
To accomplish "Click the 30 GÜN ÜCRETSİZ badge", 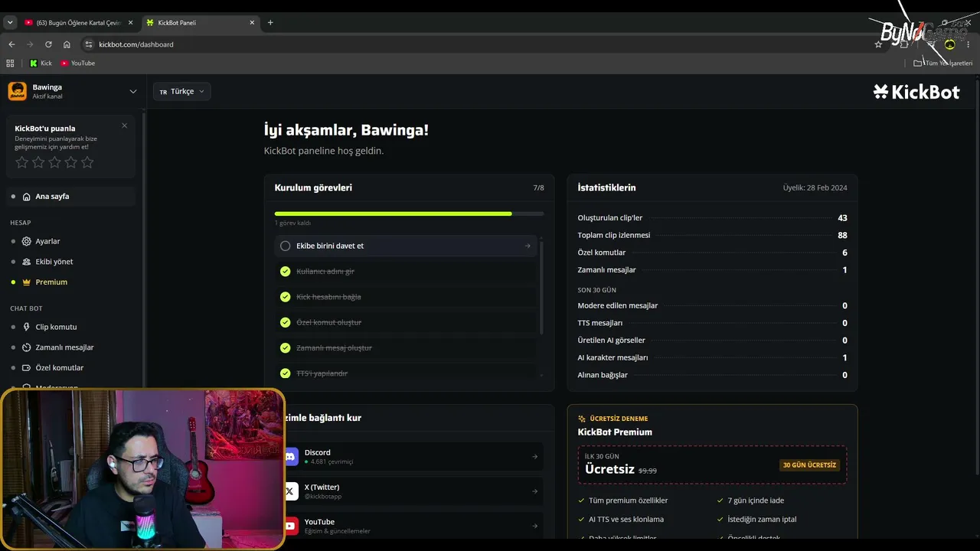I will [810, 465].
